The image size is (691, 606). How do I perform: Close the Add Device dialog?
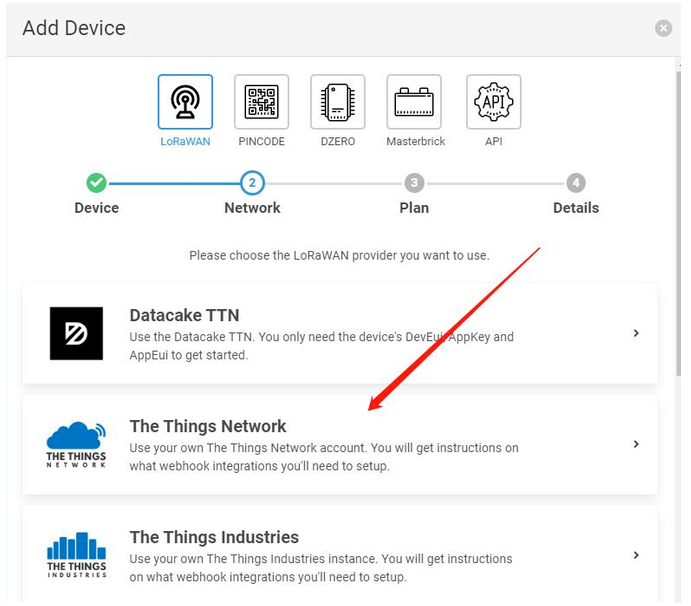click(x=663, y=28)
